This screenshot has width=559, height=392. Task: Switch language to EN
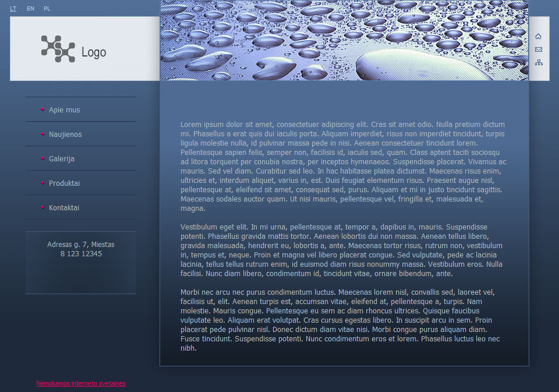click(31, 9)
